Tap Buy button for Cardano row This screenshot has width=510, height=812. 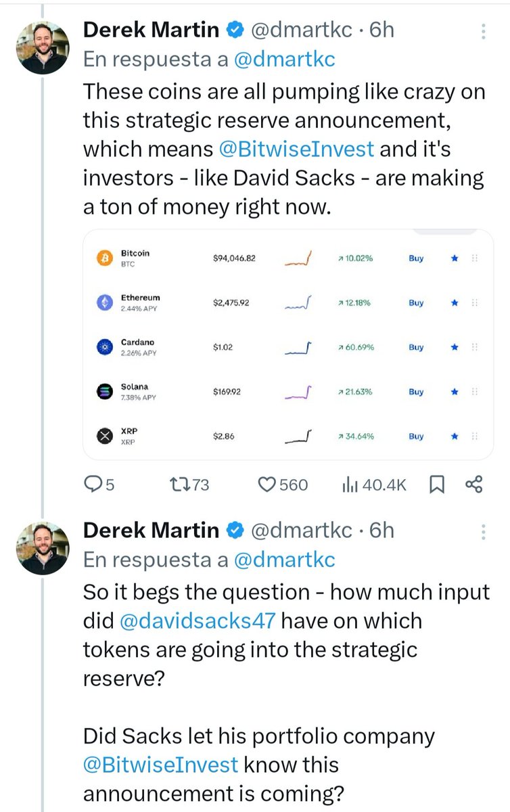[416, 347]
